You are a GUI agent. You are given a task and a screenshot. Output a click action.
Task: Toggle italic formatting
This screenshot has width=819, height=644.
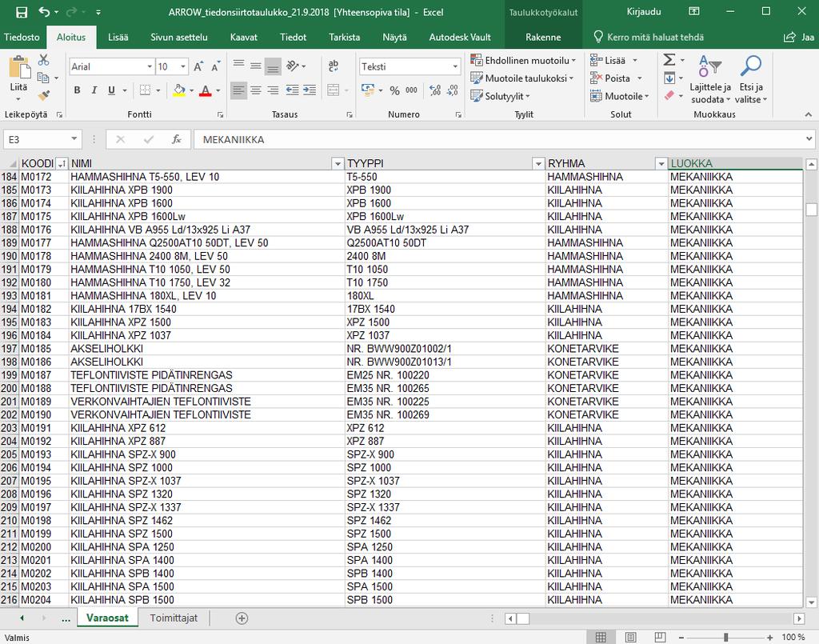pyautogui.click(x=94, y=90)
